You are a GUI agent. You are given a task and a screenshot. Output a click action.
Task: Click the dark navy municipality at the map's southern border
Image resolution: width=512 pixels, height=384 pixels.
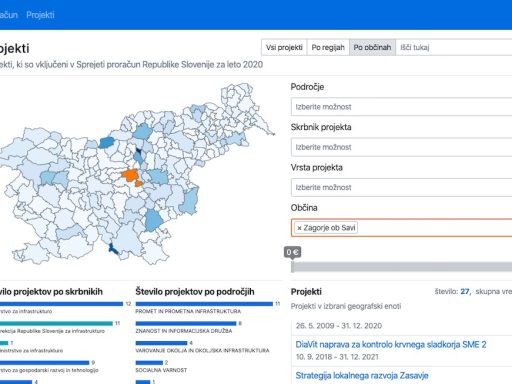[x=113, y=249]
